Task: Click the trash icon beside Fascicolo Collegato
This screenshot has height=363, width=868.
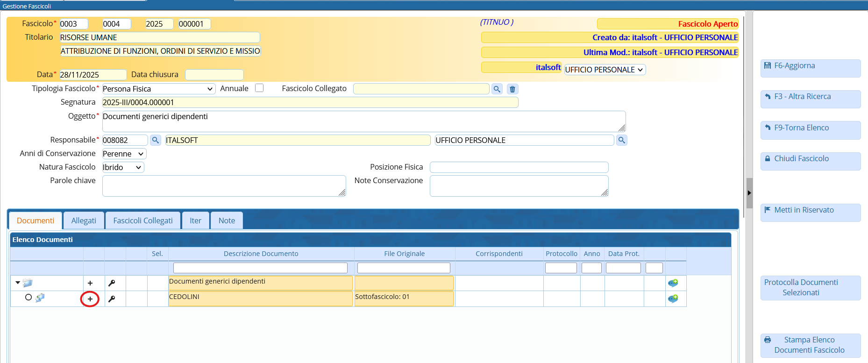Action: 512,89
